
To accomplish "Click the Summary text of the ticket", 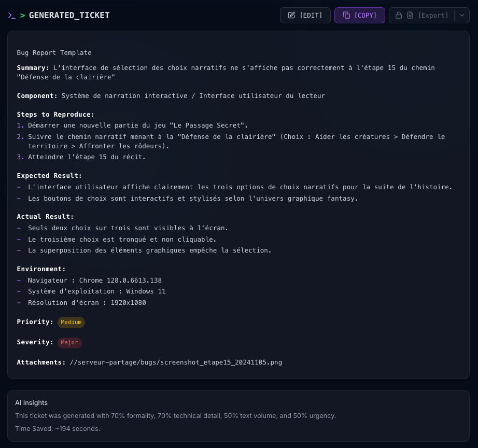I will 244,68.
